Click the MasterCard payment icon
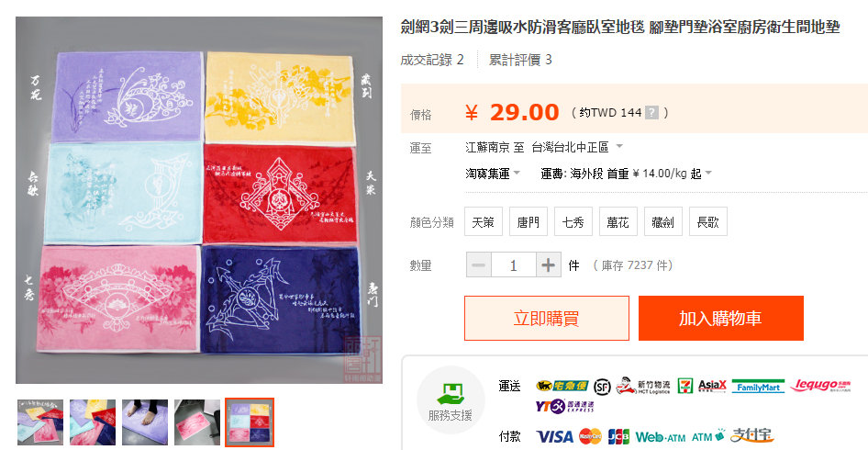This screenshot has width=868, height=450. pos(590,436)
